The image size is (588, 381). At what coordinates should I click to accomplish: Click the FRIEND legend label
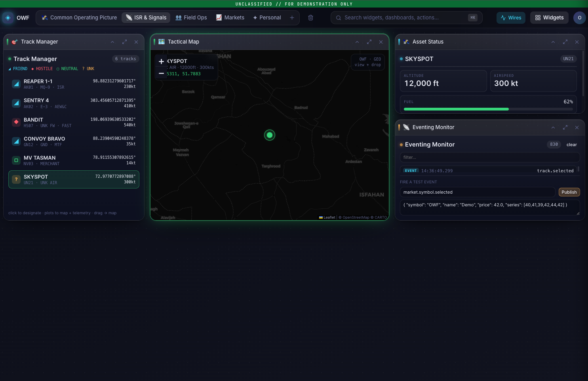coord(18,69)
